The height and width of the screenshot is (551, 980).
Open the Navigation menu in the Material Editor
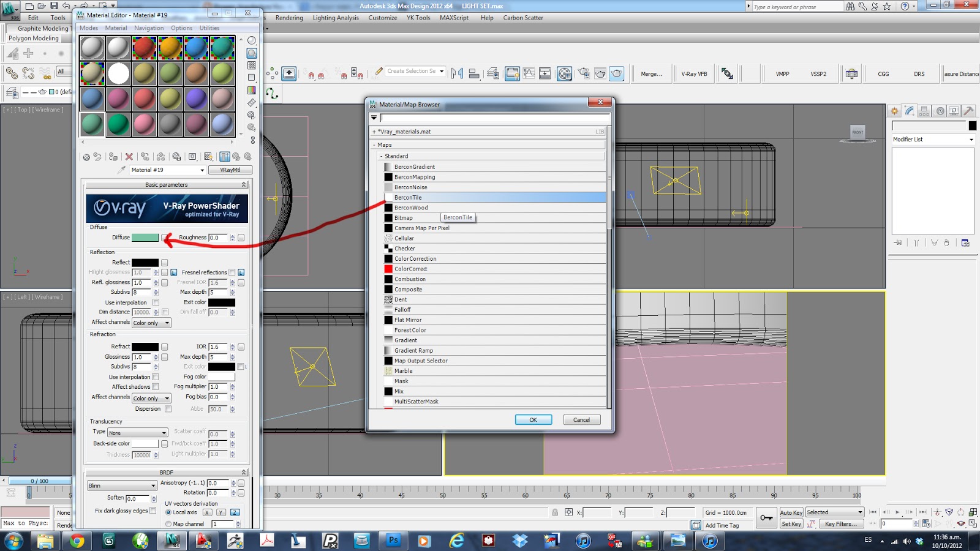(148, 28)
